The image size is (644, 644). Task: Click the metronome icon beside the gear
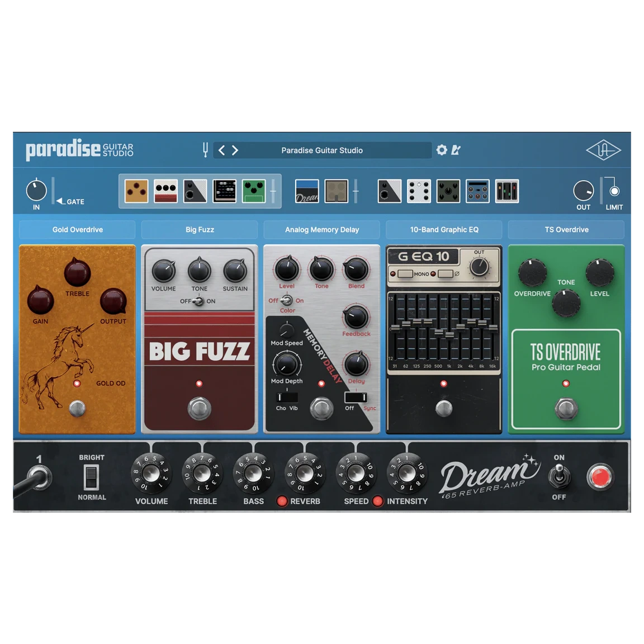[456, 150]
